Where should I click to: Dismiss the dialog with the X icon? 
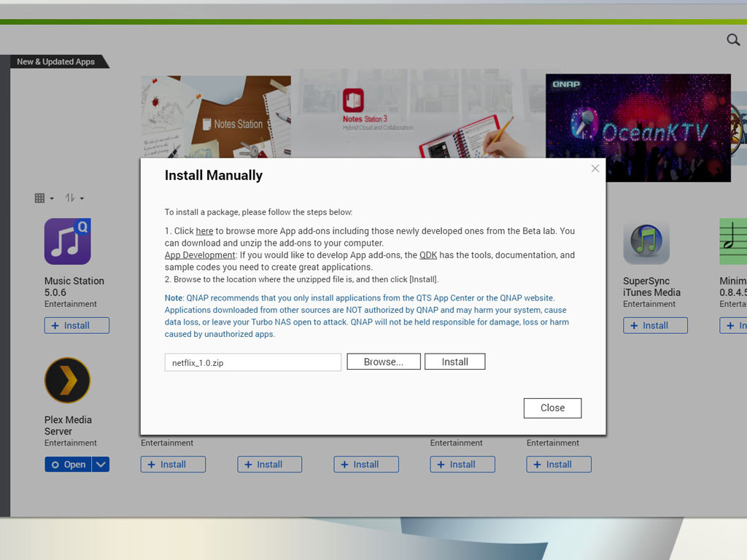tap(595, 168)
